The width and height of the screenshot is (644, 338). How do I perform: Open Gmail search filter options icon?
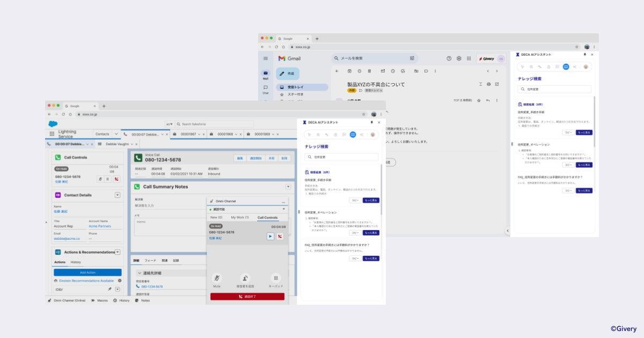[x=412, y=58]
